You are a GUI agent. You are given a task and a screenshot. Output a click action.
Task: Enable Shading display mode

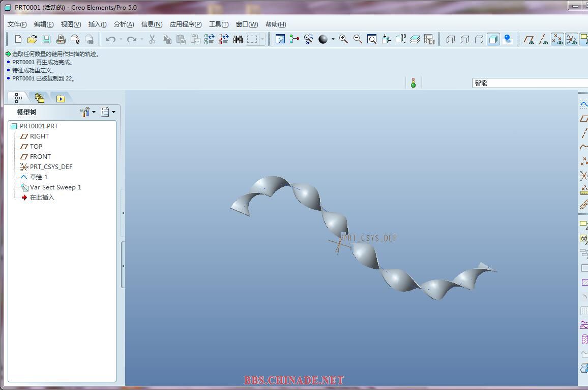click(493, 39)
